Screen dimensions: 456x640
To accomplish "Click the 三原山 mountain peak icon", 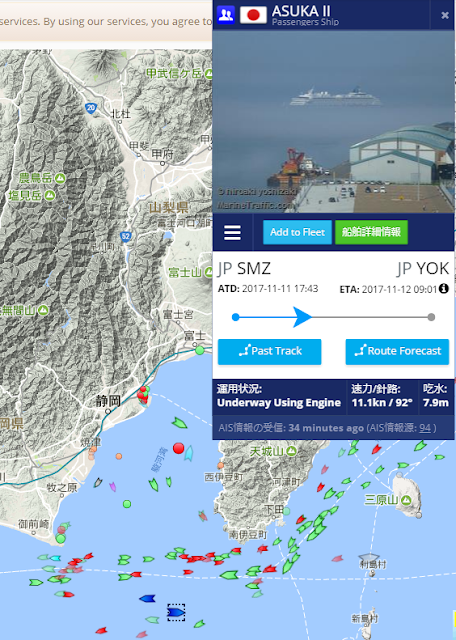I will tap(406, 500).
